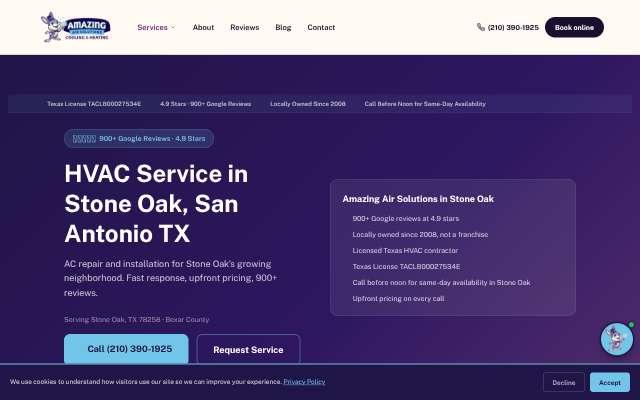
Task: Click 'Texas License TACLB00027534E' in top strip
Action: point(94,104)
